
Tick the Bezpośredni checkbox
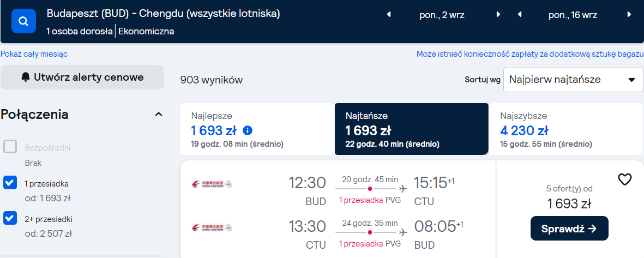coord(10,147)
